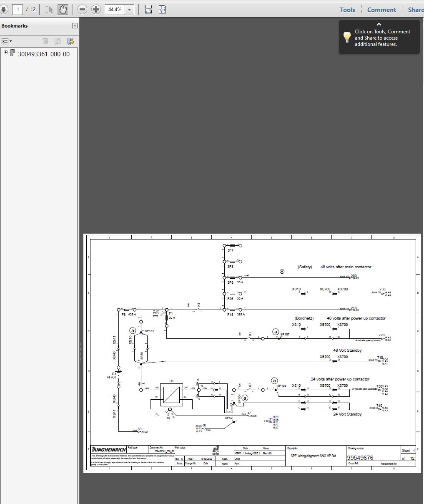
Task: Delete selected bookmark trash icon
Action: 45,41
